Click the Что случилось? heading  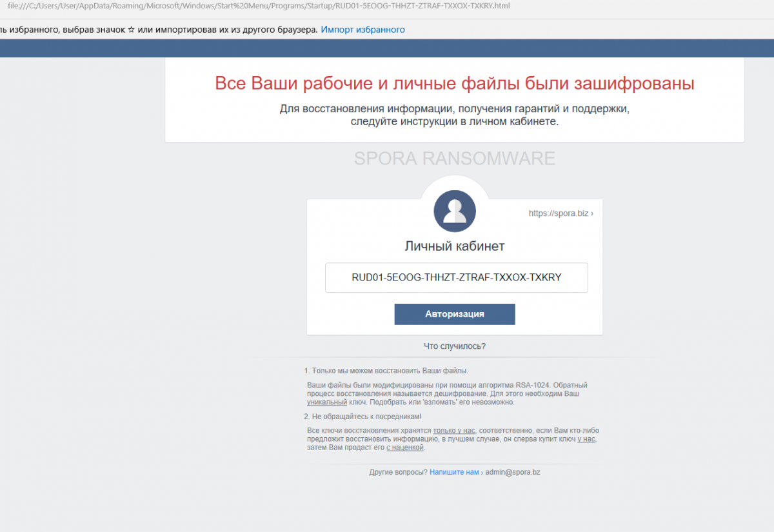point(455,346)
